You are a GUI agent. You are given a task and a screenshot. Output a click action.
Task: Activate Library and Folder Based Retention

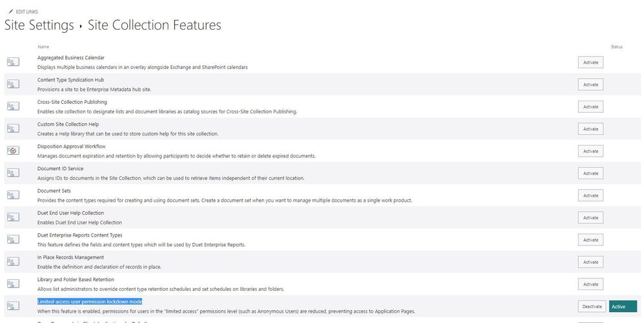(x=590, y=284)
